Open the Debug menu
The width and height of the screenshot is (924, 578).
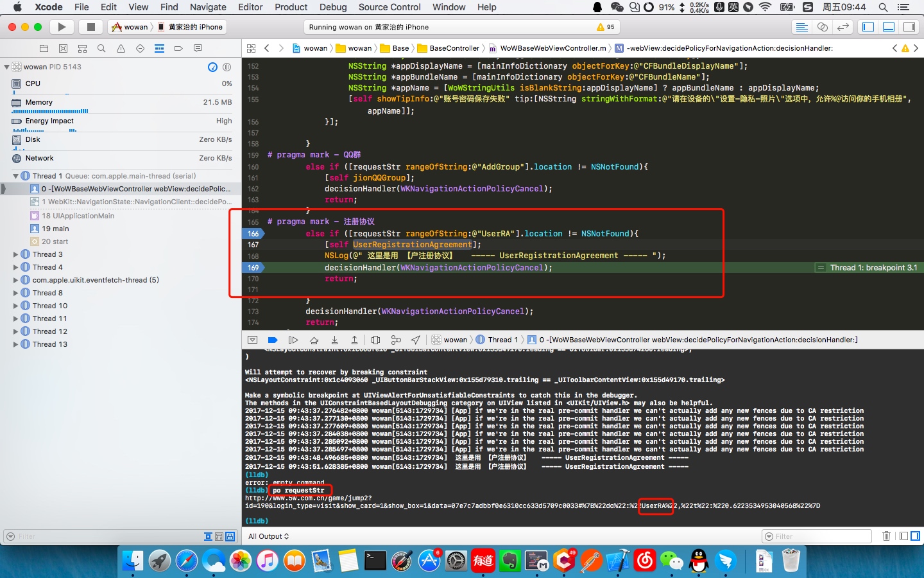(333, 7)
